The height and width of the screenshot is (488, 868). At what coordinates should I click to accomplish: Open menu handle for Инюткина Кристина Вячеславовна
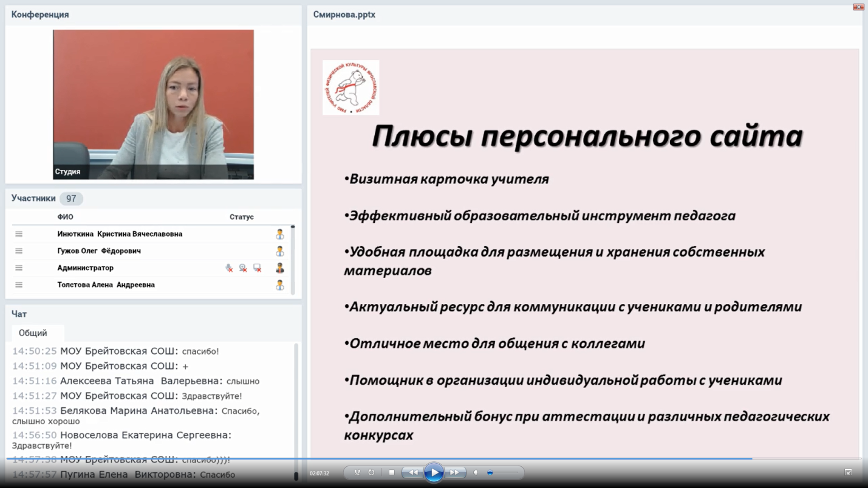pos(19,234)
